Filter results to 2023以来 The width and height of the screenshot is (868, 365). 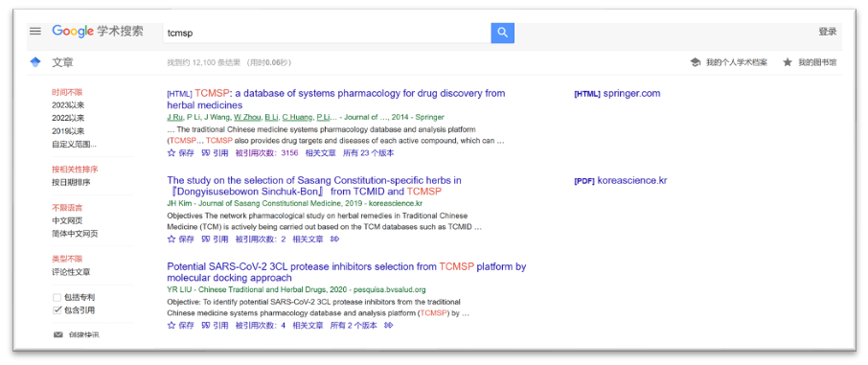coord(68,105)
